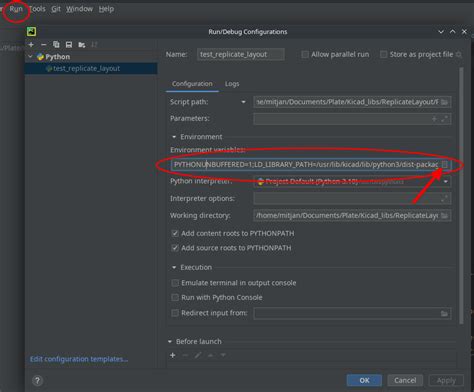The image size is (474, 392).
Task: Click the Python group icon
Action: click(x=41, y=57)
